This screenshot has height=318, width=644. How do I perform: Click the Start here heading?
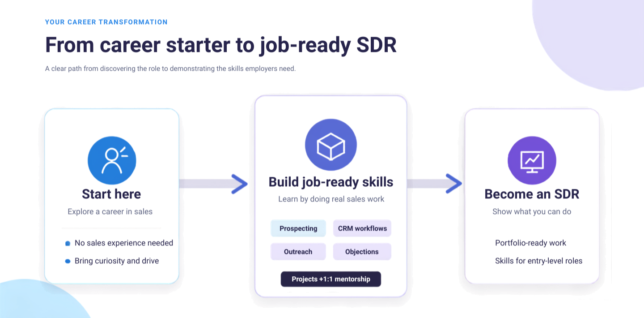[x=111, y=194]
